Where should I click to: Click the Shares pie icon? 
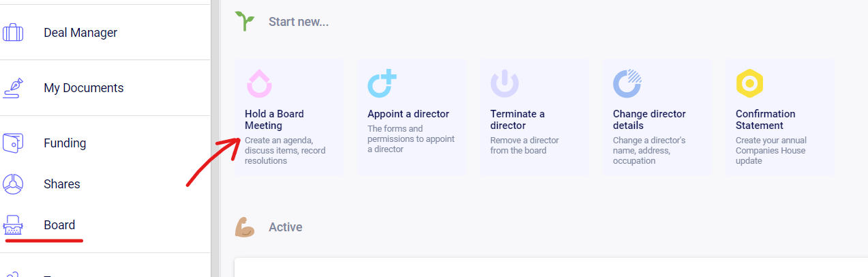coord(13,184)
